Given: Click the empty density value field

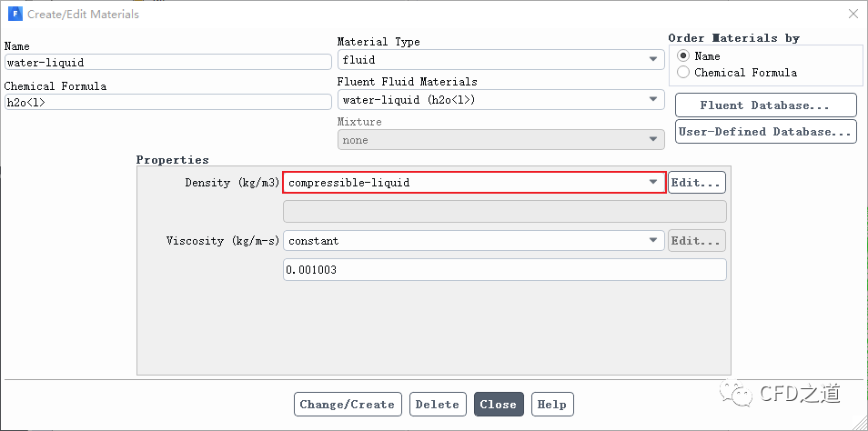Looking at the screenshot, I should pyautogui.click(x=504, y=212).
